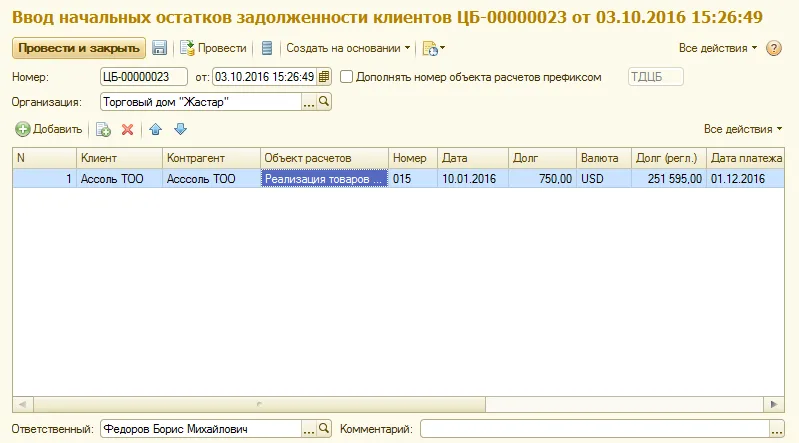799x443 pixels.
Task: Click the red delete row icon
Action: [x=127, y=129]
